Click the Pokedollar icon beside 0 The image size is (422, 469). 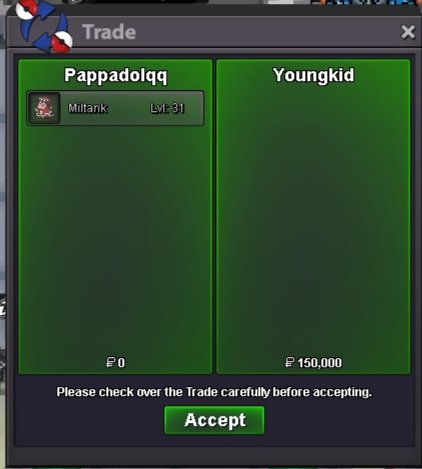click(x=110, y=362)
